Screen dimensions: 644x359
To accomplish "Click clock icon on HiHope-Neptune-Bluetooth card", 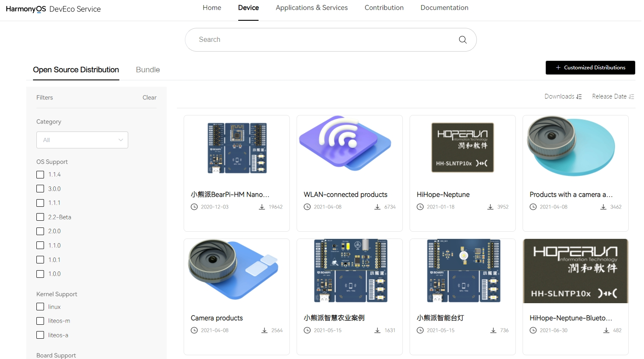I will pos(533,330).
